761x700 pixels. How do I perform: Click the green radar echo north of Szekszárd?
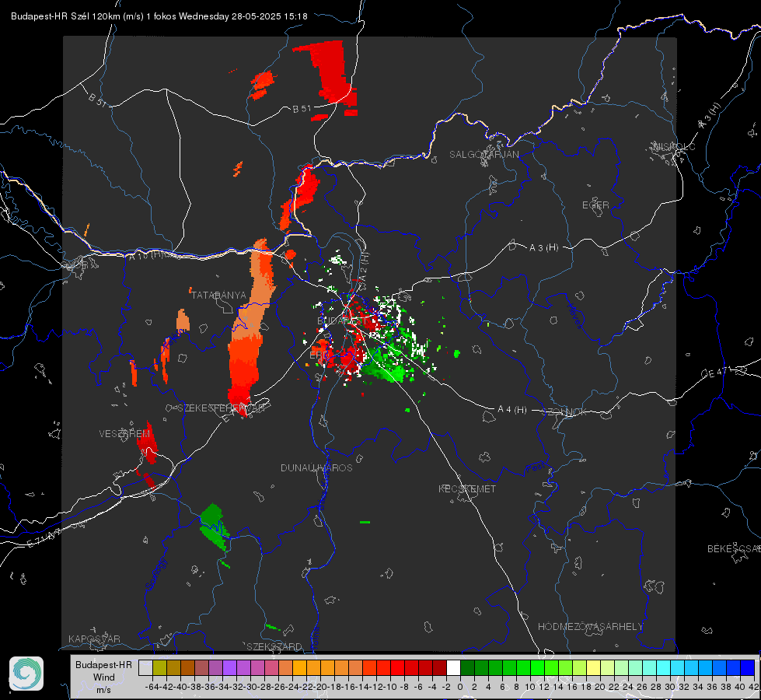pyautogui.click(x=214, y=527)
